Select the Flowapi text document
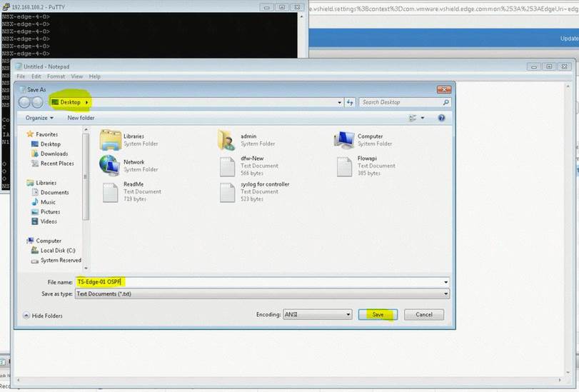Image resolution: width=579 pixels, height=392 pixels. pyautogui.click(x=344, y=166)
